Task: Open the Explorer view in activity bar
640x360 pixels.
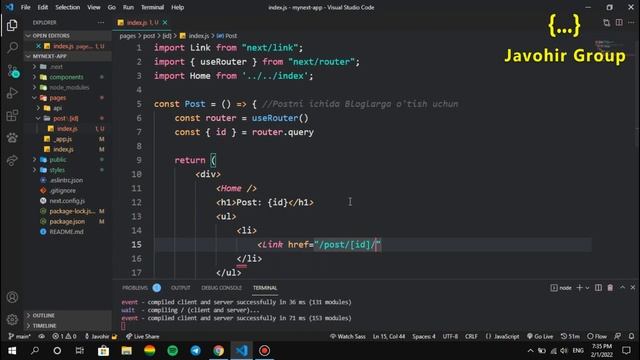Action: click(12, 25)
